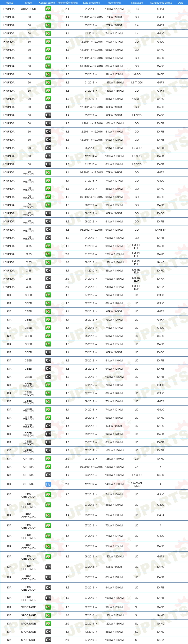Screen dimensions: 188x644
Task: Sort by the Marka column header
Action: [x=9, y=2]
